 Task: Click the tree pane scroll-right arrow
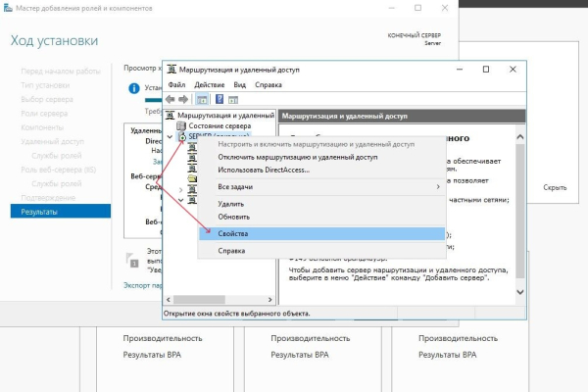270,299
